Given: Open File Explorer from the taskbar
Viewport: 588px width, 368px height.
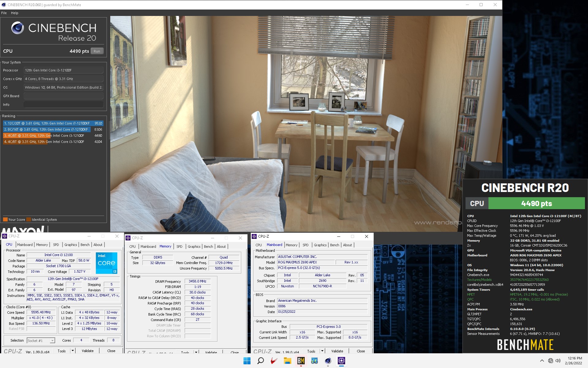Looking at the screenshot, I should (287, 361).
